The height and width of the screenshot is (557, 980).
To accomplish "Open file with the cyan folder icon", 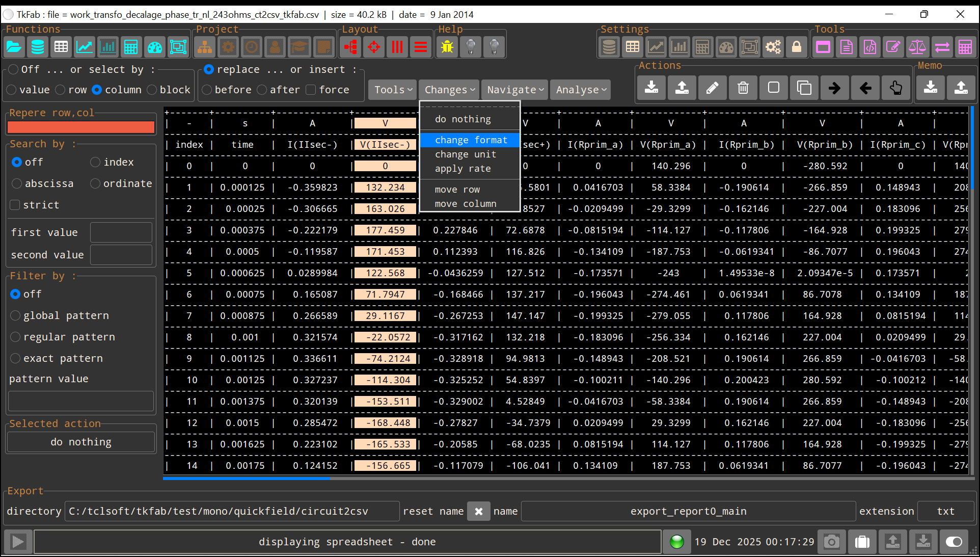I will point(14,47).
